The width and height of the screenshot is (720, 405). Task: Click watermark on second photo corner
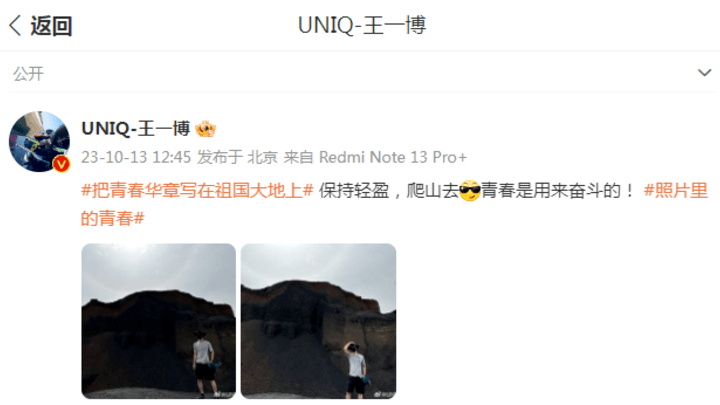pyautogui.click(x=383, y=394)
